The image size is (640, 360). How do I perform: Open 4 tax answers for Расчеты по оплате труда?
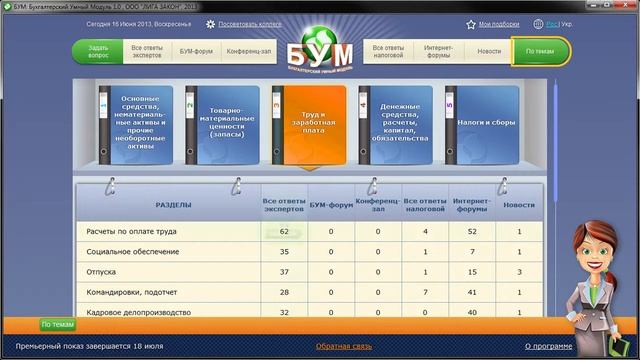coord(425,231)
